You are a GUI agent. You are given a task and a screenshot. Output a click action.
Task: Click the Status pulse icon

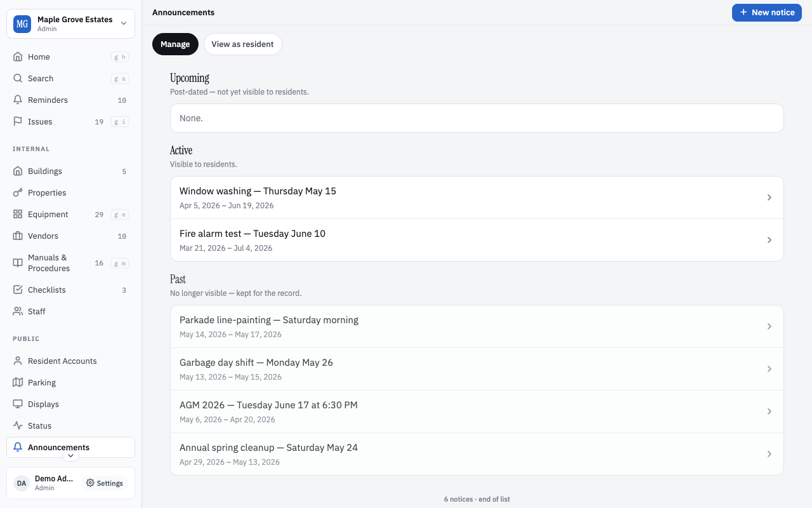18,425
